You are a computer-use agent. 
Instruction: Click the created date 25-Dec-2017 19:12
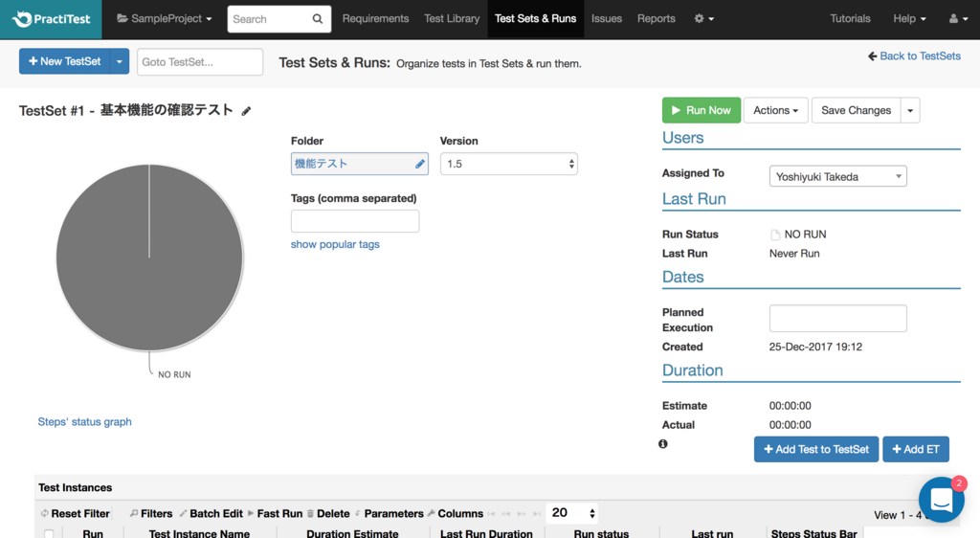pos(815,347)
